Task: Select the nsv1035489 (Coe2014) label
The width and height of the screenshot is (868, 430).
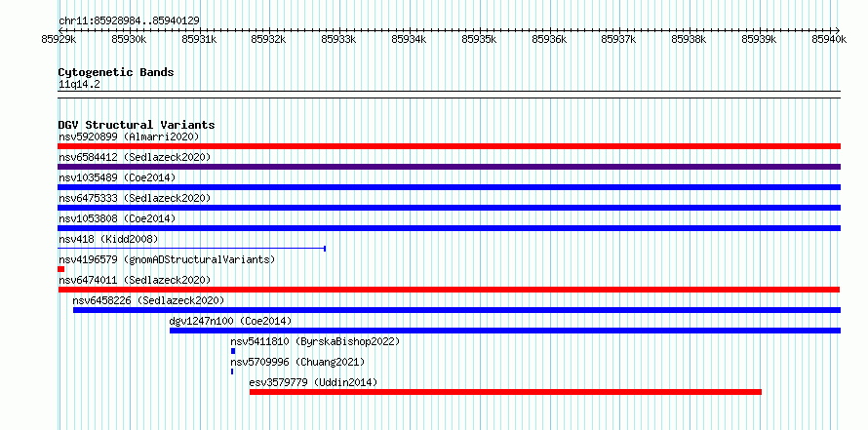Action: 117,177
